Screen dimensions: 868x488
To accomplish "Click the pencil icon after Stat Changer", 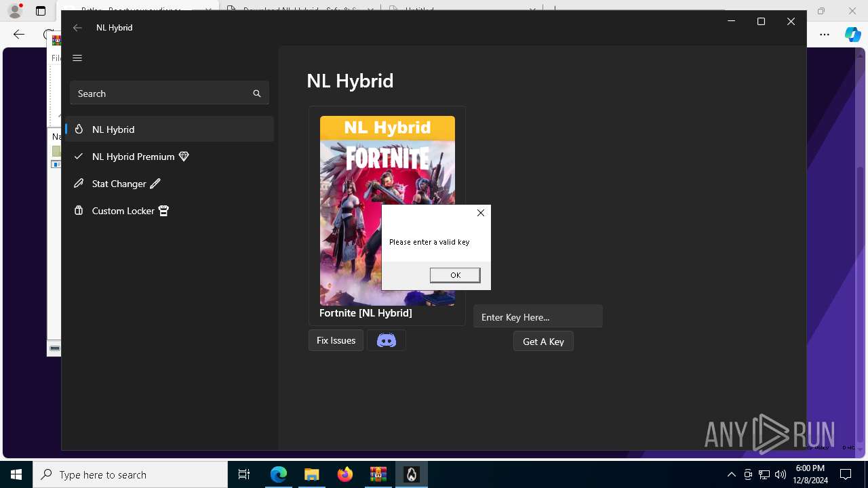I will (155, 184).
